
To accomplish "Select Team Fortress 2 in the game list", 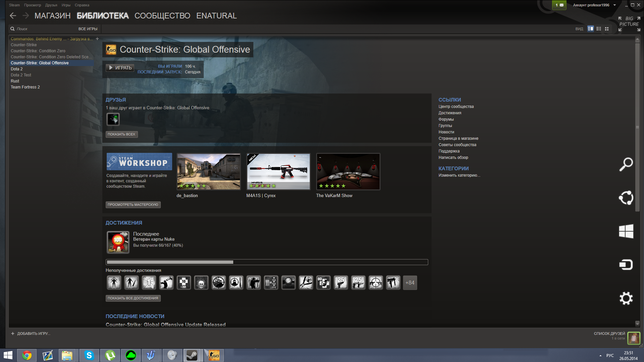I will coord(25,87).
